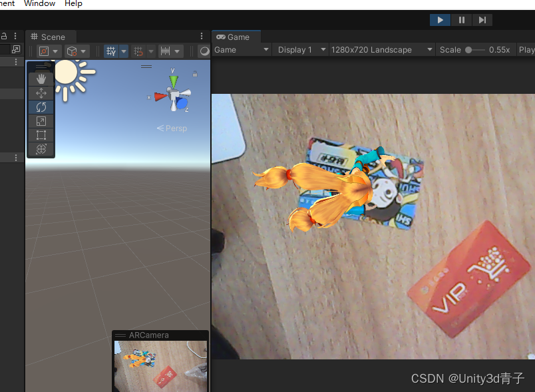Open the 1280x720 Landscape resolution dropdown
Viewport: 535px width, 392px height.
point(382,50)
